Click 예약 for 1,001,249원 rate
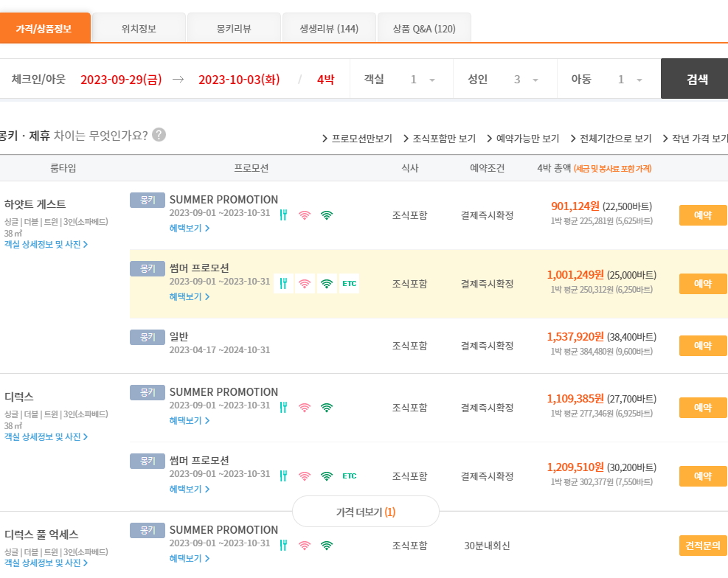 [x=703, y=284]
